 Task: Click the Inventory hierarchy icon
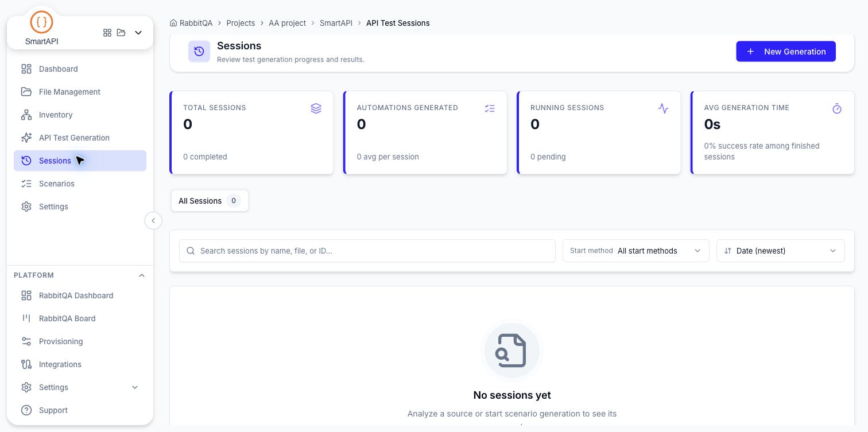tap(26, 115)
